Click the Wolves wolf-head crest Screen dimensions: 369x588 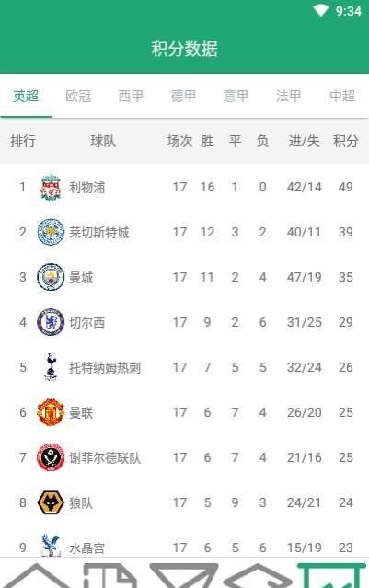click(x=51, y=502)
